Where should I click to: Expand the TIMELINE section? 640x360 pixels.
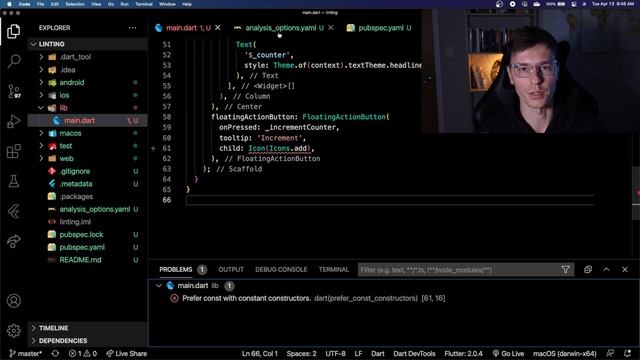[87, 328]
